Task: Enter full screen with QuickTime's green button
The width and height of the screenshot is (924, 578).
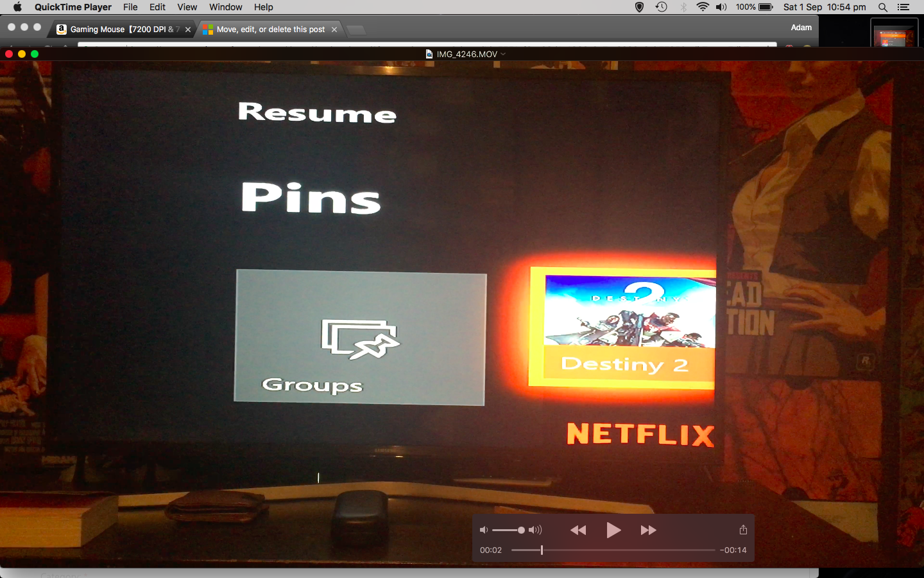Action: 35,54
